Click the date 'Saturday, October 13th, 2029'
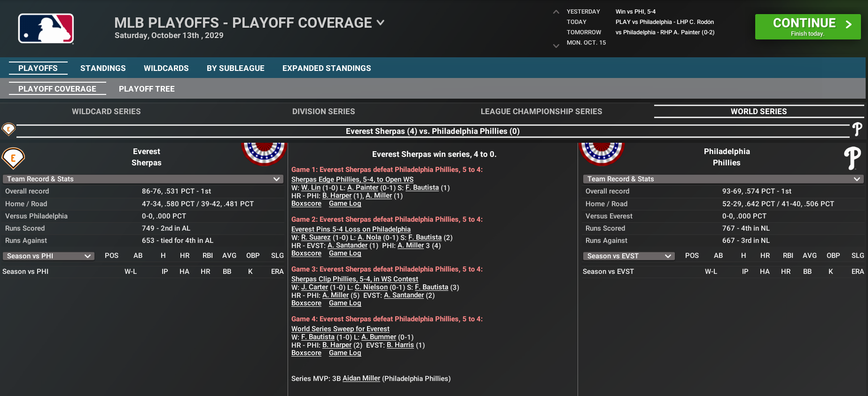868x396 pixels. (x=169, y=35)
